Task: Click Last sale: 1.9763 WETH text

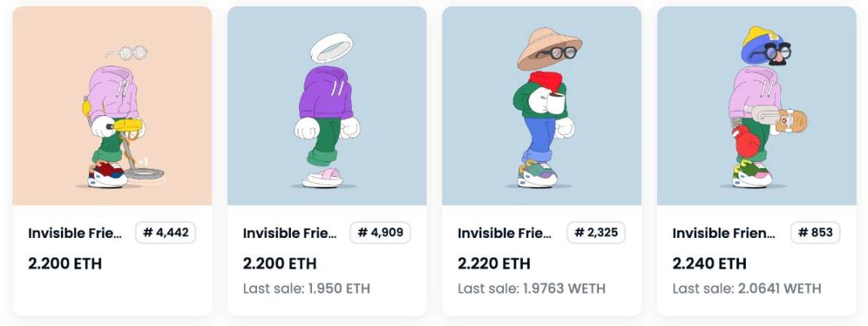Action: pyautogui.click(x=531, y=288)
